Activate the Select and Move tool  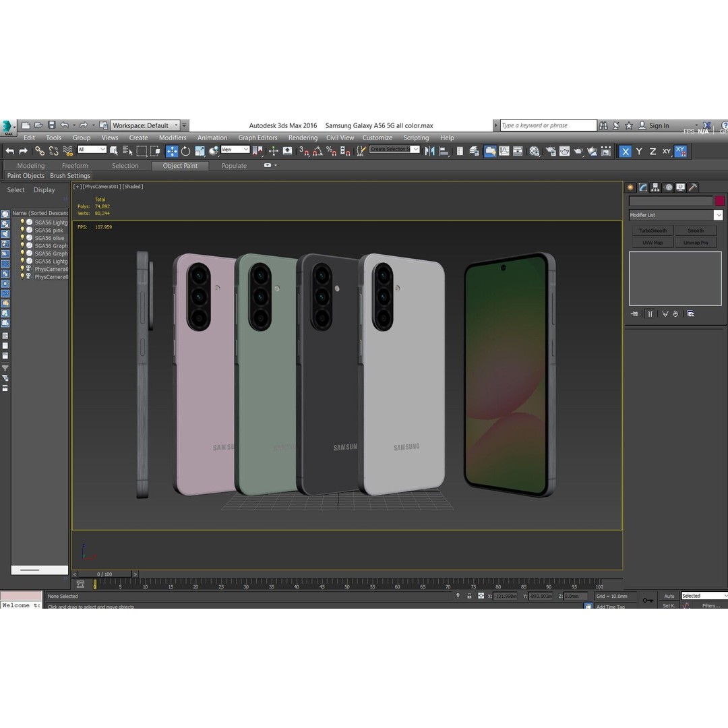click(x=172, y=151)
